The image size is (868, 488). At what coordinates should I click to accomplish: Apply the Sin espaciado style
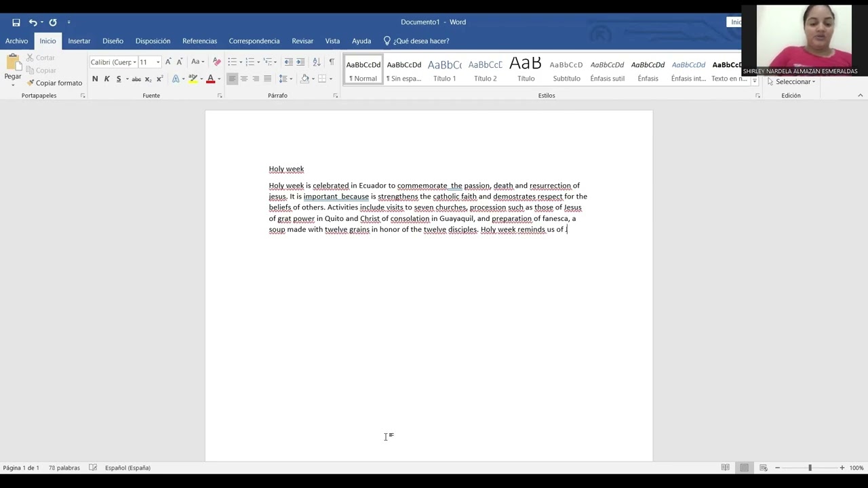404,69
